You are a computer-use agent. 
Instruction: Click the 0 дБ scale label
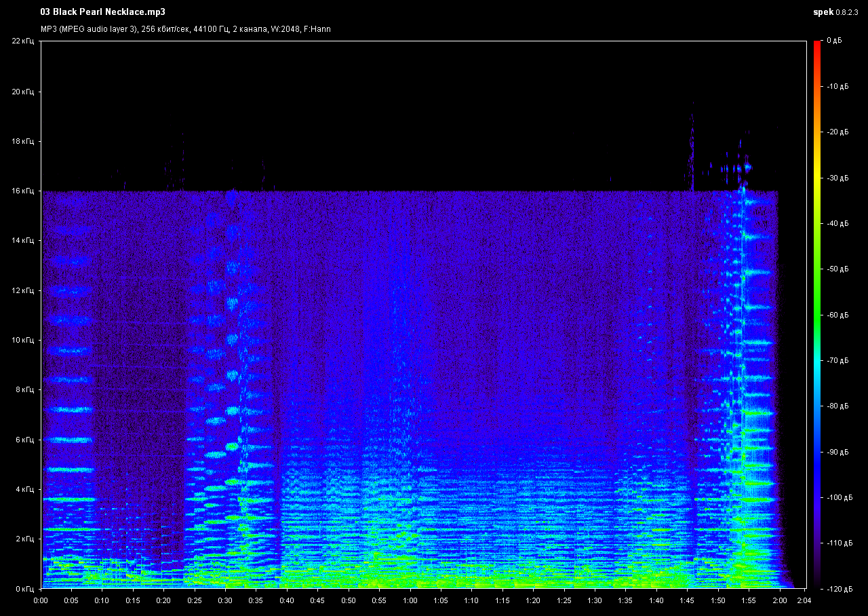834,41
